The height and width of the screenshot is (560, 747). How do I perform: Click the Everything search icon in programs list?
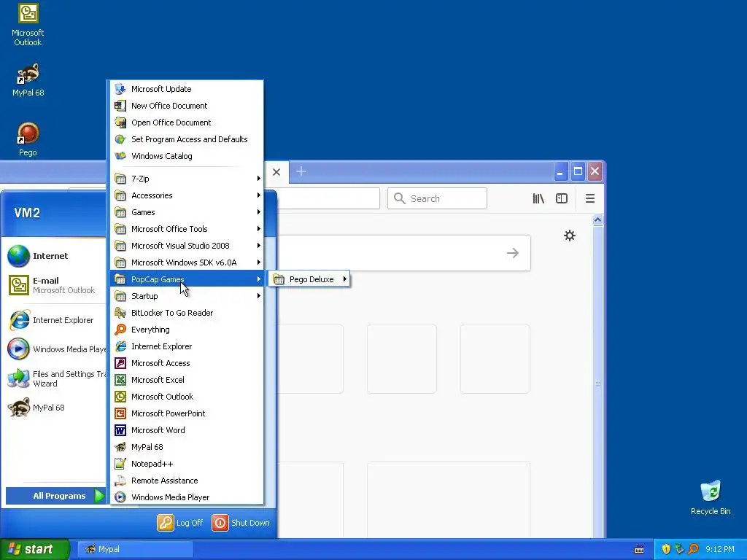click(120, 330)
